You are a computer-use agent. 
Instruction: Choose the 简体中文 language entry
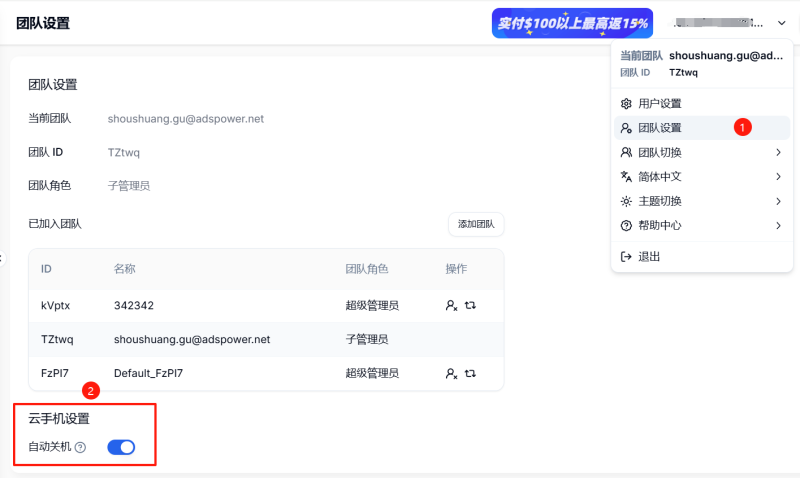[x=702, y=177]
